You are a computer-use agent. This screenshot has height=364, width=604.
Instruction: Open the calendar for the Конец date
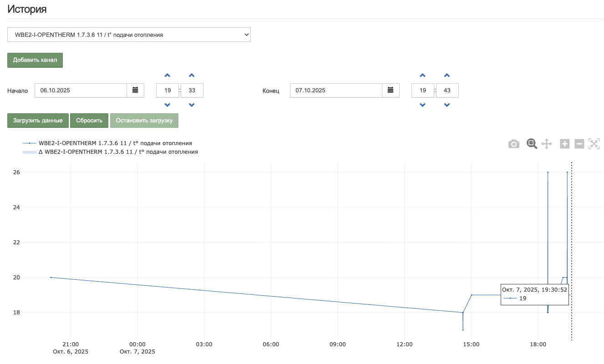click(x=391, y=91)
